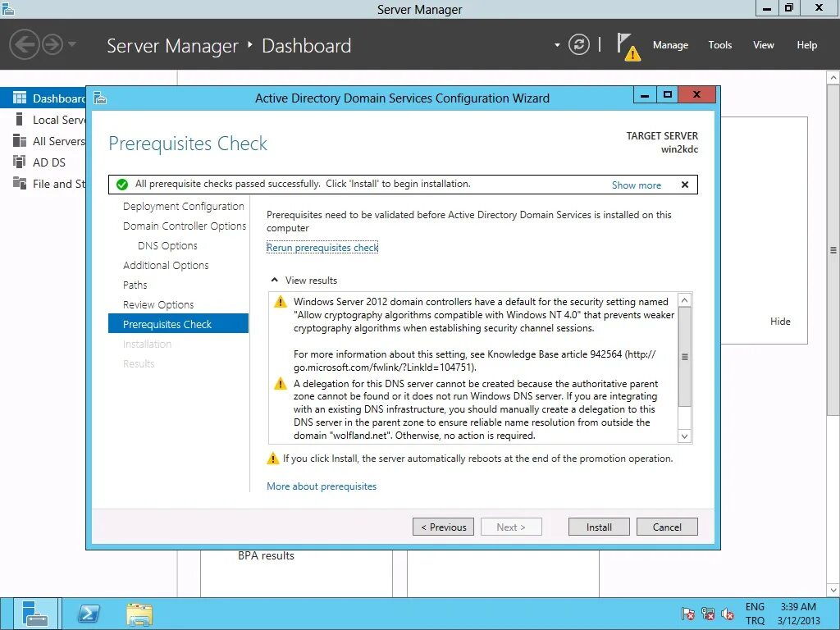840x630 pixels.
Task: Click Show more in the notification bar
Action: click(x=636, y=185)
